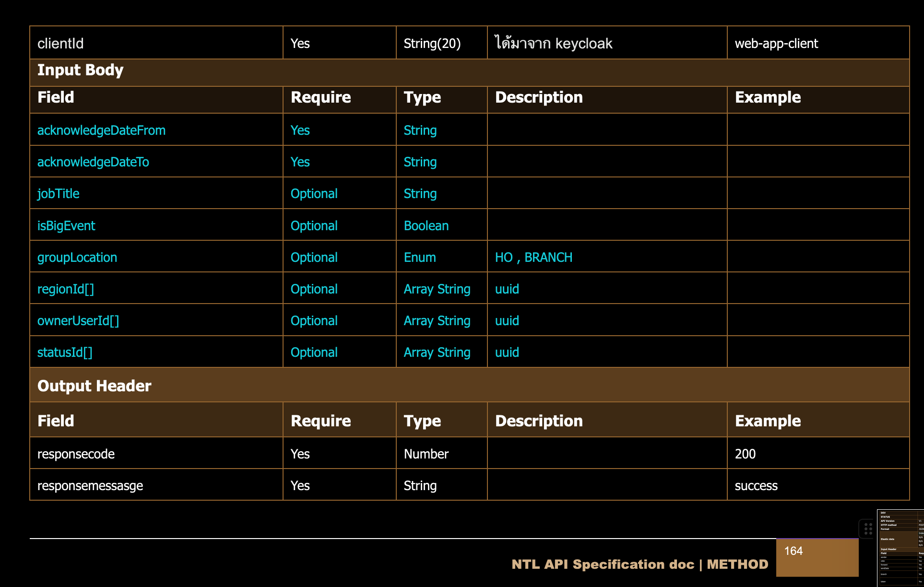Viewport: 924px width, 587px height.
Task: Click the groupLocation field name
Action: click(x=77, y=258)
